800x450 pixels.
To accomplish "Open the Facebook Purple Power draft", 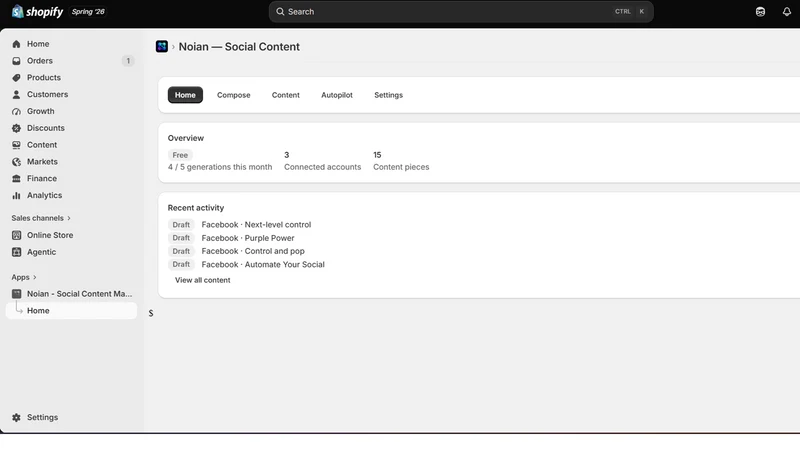I will click(x=248, y=238).
